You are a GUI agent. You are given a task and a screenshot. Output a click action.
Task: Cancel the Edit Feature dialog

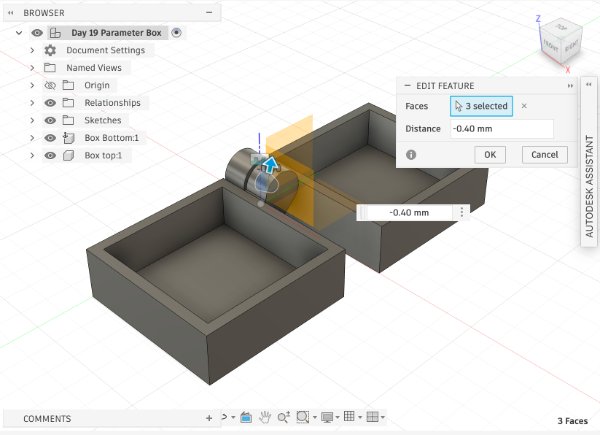point(545,155)
